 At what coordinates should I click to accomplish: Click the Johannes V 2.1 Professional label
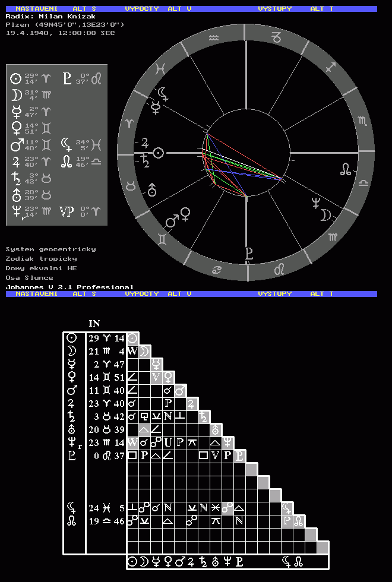(x=69, y=287)
